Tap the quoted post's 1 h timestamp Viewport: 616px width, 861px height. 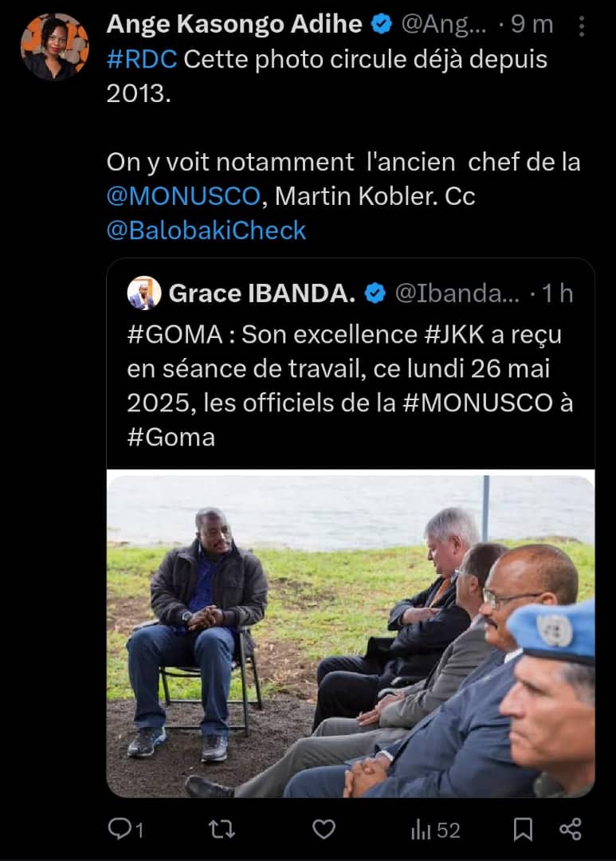pos(557,294)
